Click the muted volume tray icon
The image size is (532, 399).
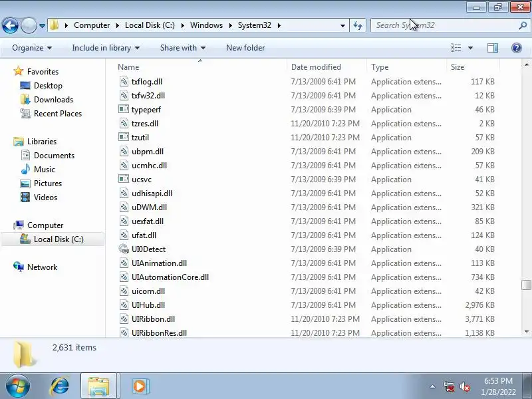[x=464, y=386]
